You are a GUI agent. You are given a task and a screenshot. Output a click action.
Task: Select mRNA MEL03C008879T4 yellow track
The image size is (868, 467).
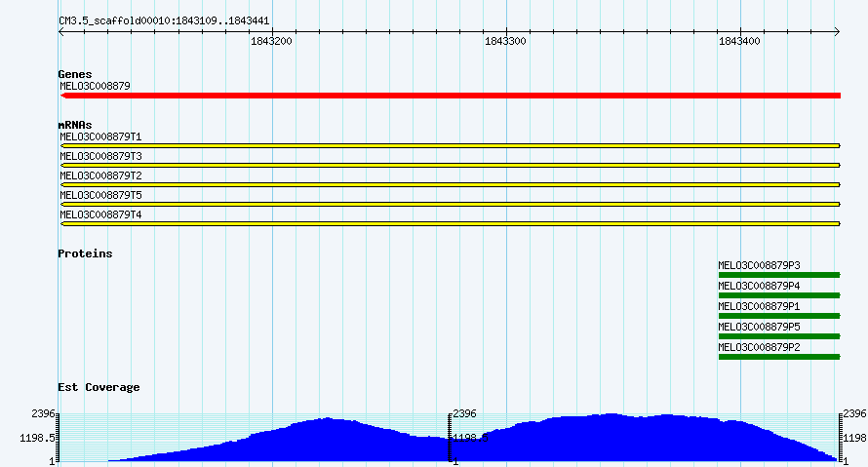coord(450,223)
